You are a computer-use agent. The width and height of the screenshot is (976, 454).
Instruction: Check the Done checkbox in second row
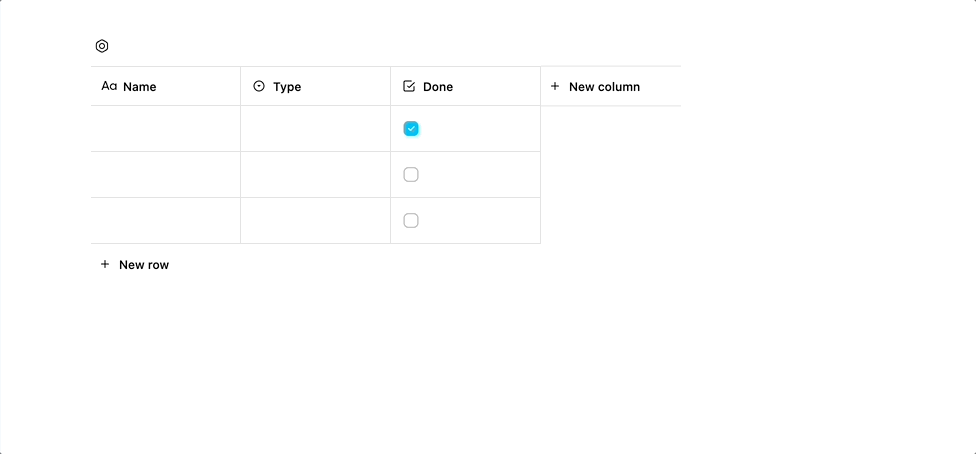[411, 174]
